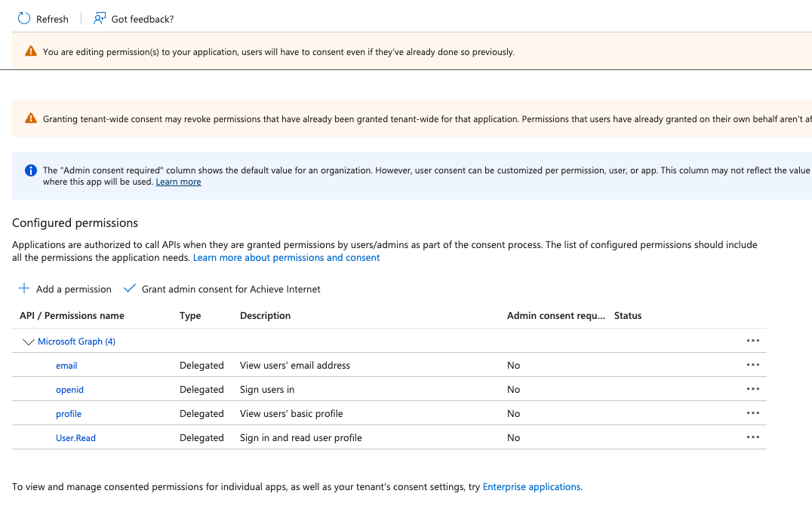Click 'View users' basic profile' description
This screenshot has height=518, width=812.
(291, 413)
